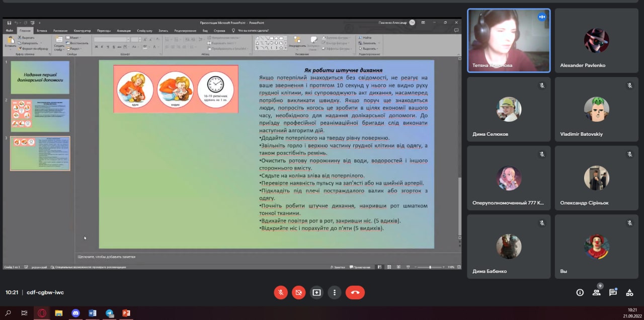Image resolution: width=644 pixels, height=320 pixels.
Task: Open the font name dropdown
Action: coord(128,39)
